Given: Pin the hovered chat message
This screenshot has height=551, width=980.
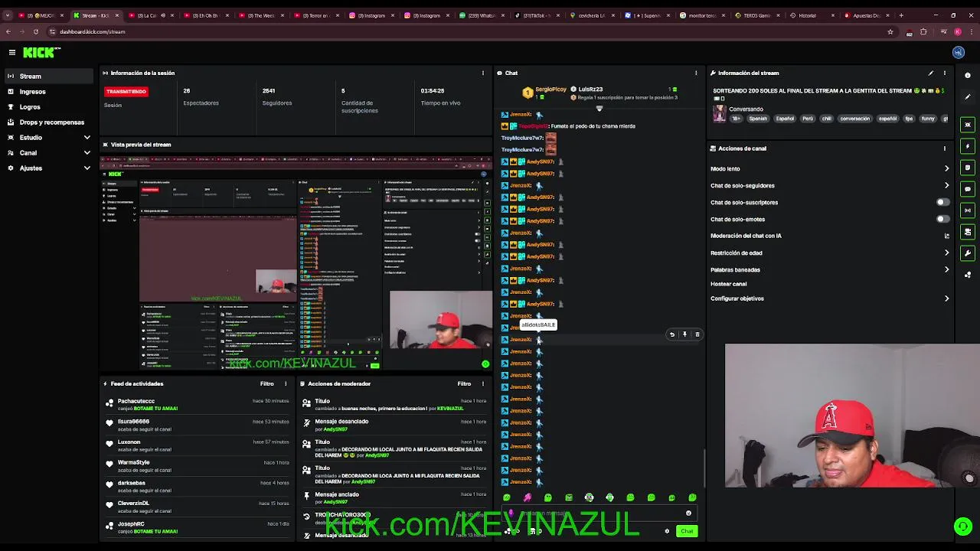Looking at the screenshot, I should click(684, 334).
